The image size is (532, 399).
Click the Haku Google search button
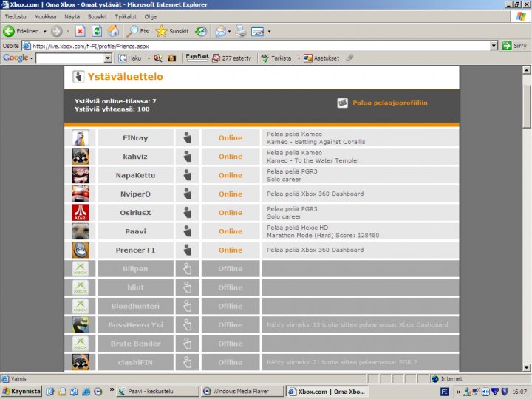pos(130,58)
